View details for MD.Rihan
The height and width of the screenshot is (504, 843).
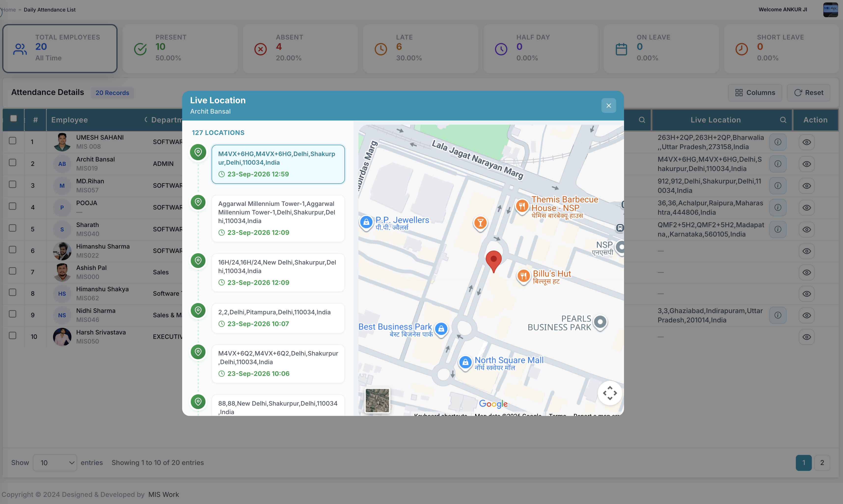click(x=806, y=186)
